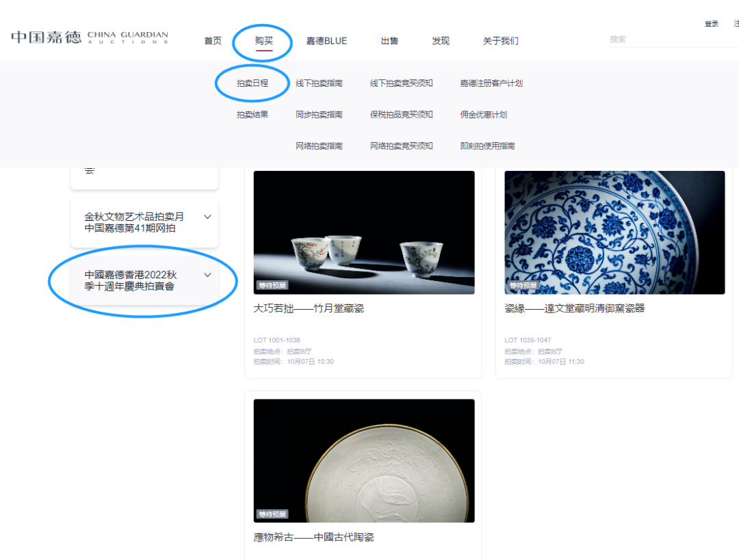The image size is (739, 560).
Task: Click title 瓷緣——達文堂藏明清御窯瓷器
Action: 574,308
